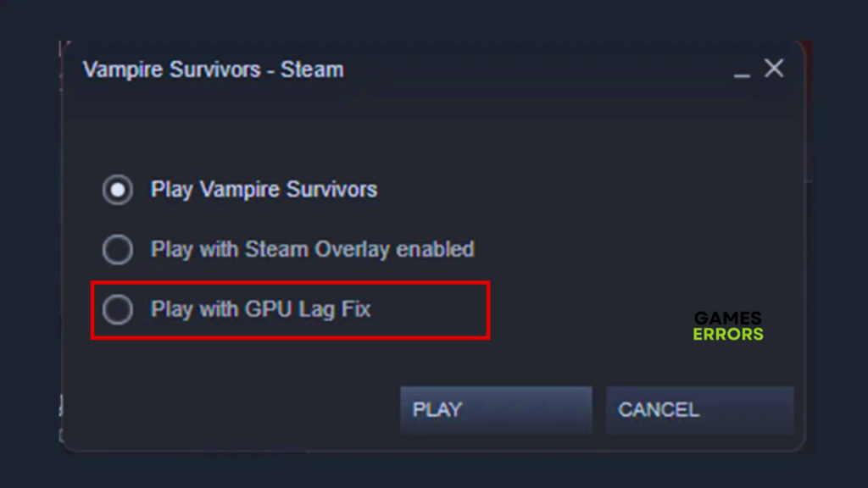This screenshot has height=488, width=868.
Task: Click the word "Steam" in the dialog title
Action: coord(312,69)
